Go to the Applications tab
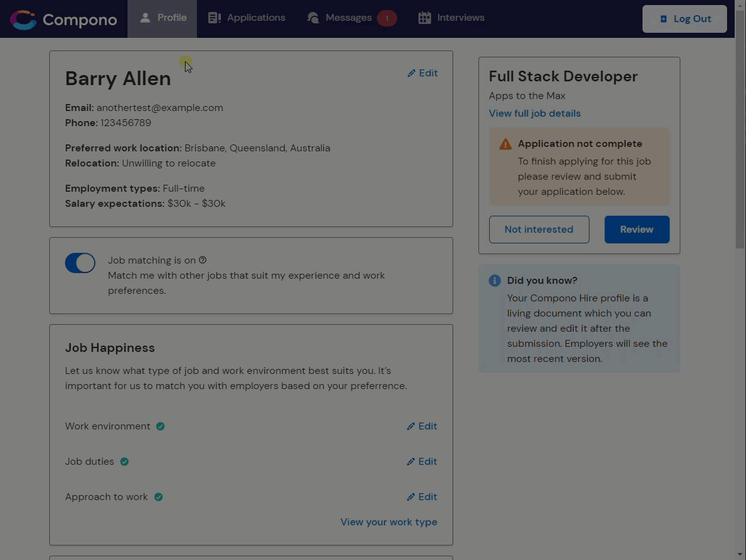Viewport: 746px width, 560px height. (247, 18)
